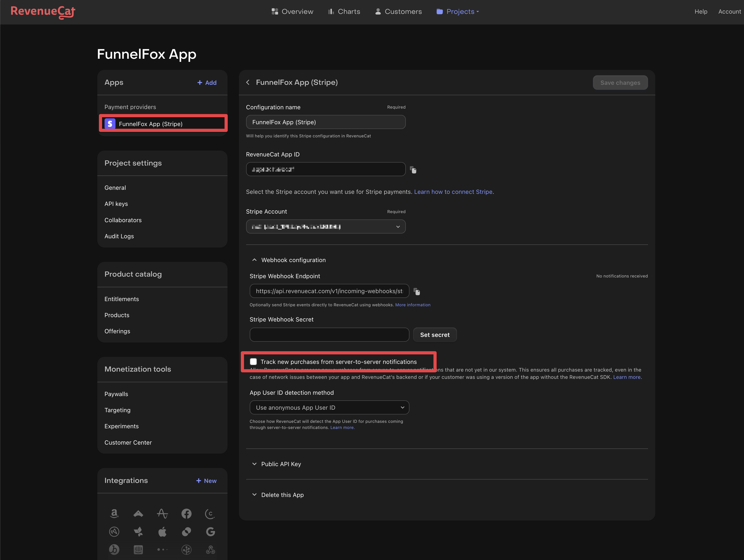Viewport: 744px width, 560px height.
Task: Enable tracking purchases from server-to-server notifications
Action: coord(253,362)
